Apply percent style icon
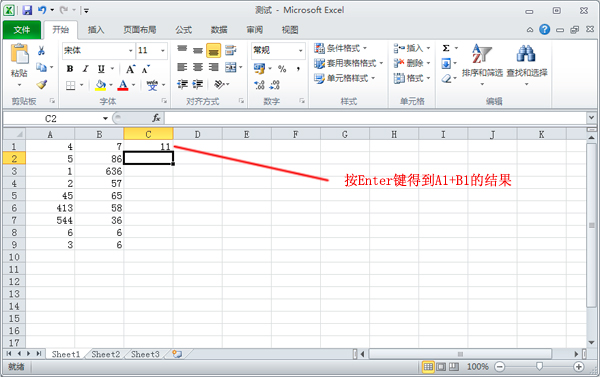 point(282,69)
